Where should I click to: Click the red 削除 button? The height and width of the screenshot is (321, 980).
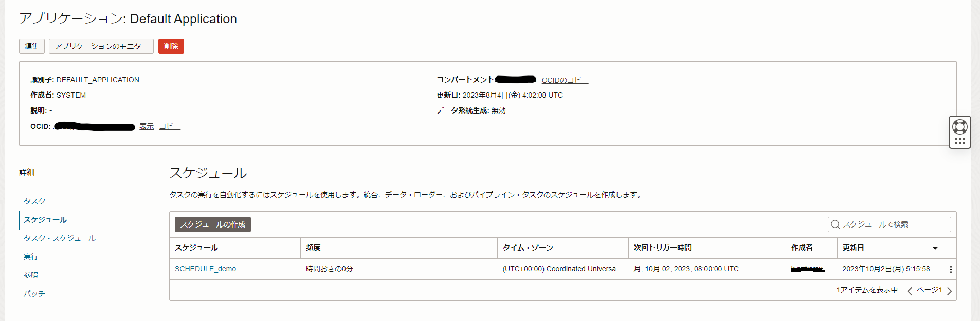point(171,46)
